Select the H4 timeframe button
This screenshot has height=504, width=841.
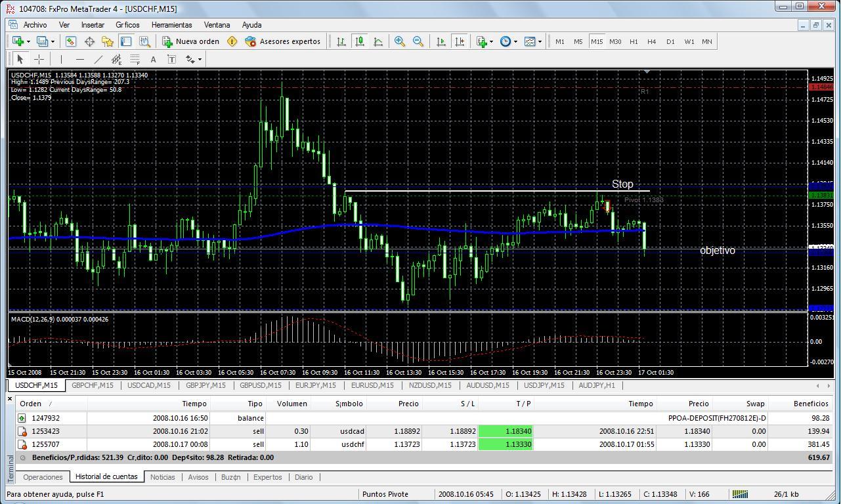651,41
